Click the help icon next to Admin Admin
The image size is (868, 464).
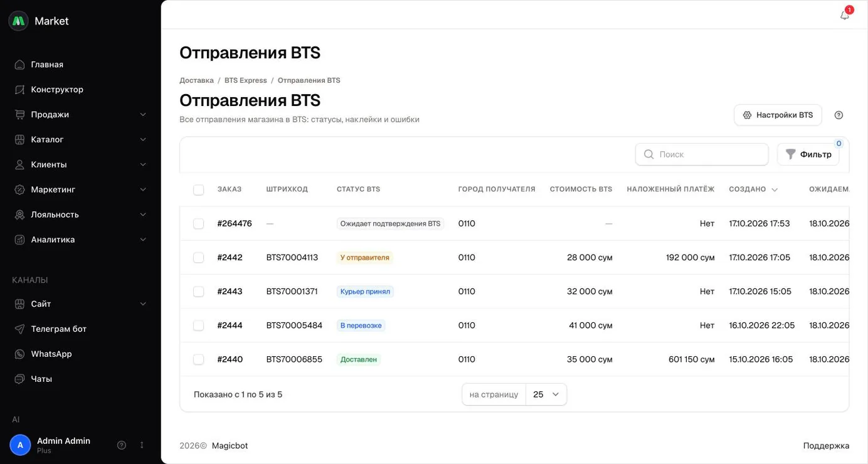coord(122,445)
